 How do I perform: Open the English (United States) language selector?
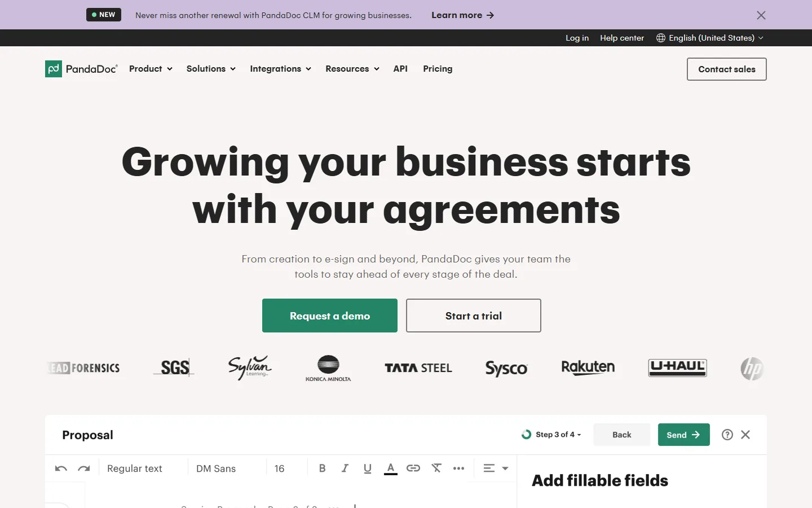point(710,38)
